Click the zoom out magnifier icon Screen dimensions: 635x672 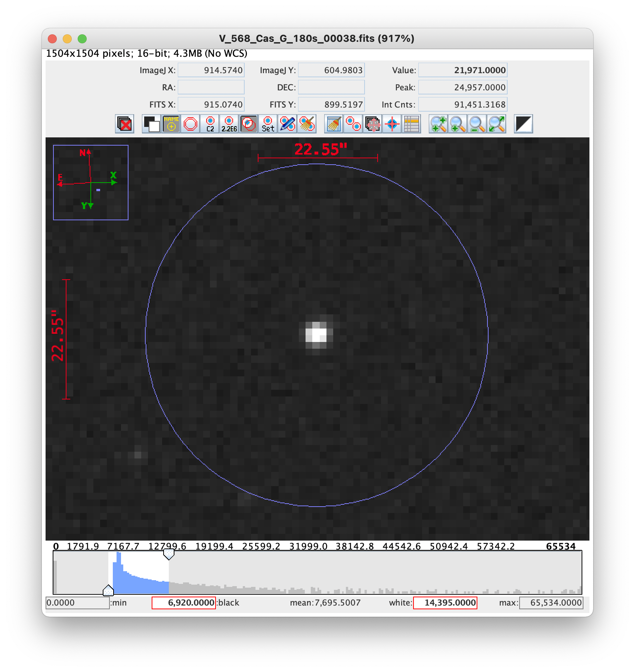pos(477,124)
